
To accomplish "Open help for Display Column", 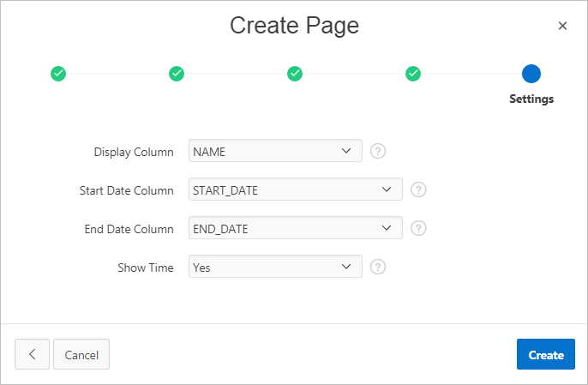I will click(378, 152).
